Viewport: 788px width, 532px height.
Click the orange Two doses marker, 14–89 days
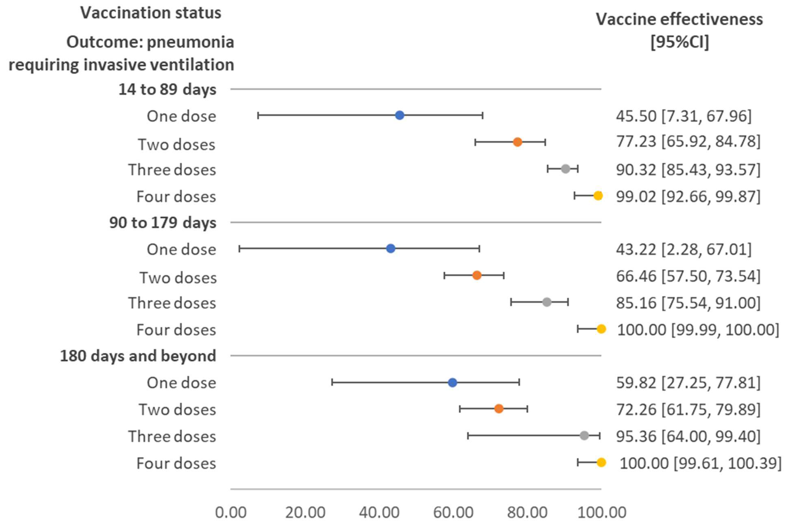pos(517,142)
